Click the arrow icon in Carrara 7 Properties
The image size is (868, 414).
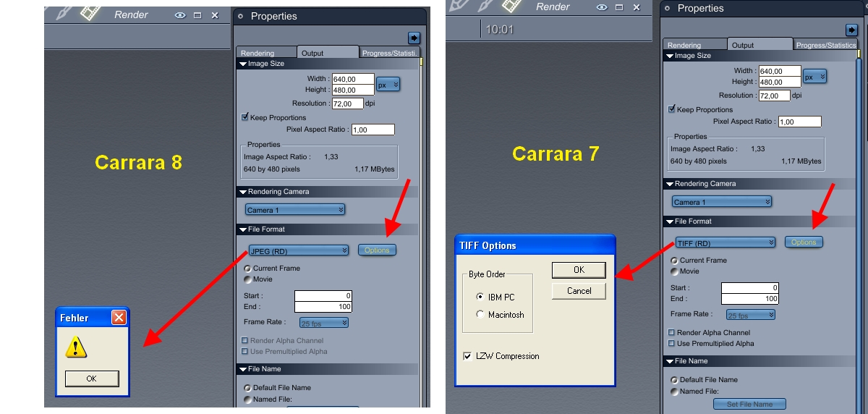(x=851, y=30)
